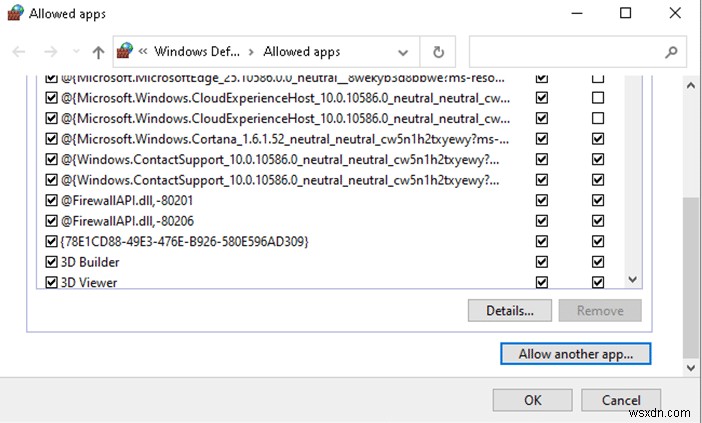This screenshot has width=702, height=423.
Task: Click the list scroll down arrow
Action: point(632,281)
